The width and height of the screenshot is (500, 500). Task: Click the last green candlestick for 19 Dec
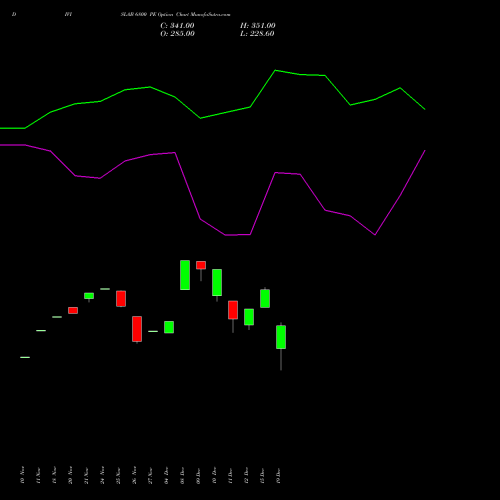281,337
